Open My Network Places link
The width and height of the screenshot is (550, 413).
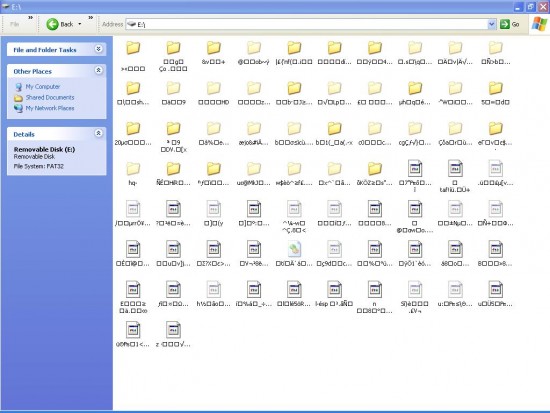tap(50, 108)
